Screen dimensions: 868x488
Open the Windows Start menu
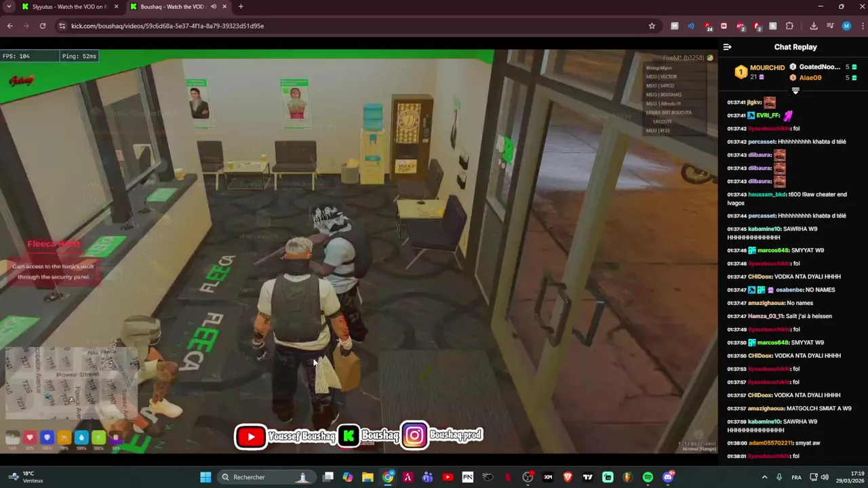tap(205, 477)
